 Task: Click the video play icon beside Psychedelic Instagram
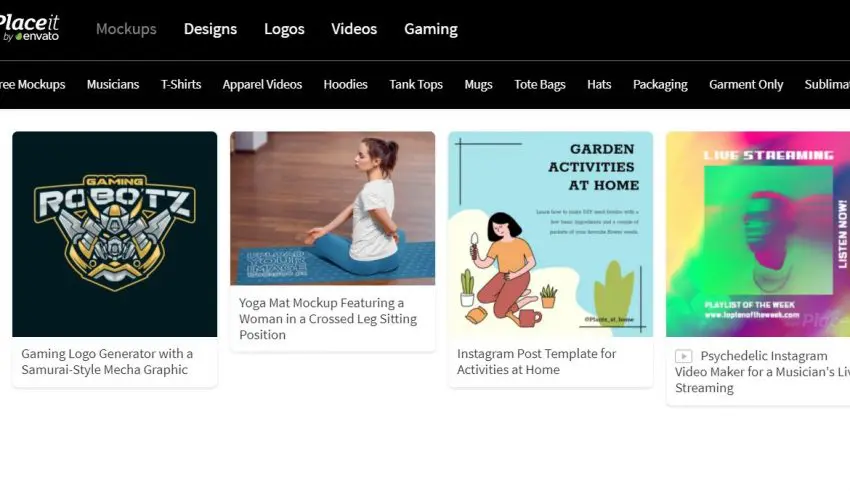click(683, 356)
